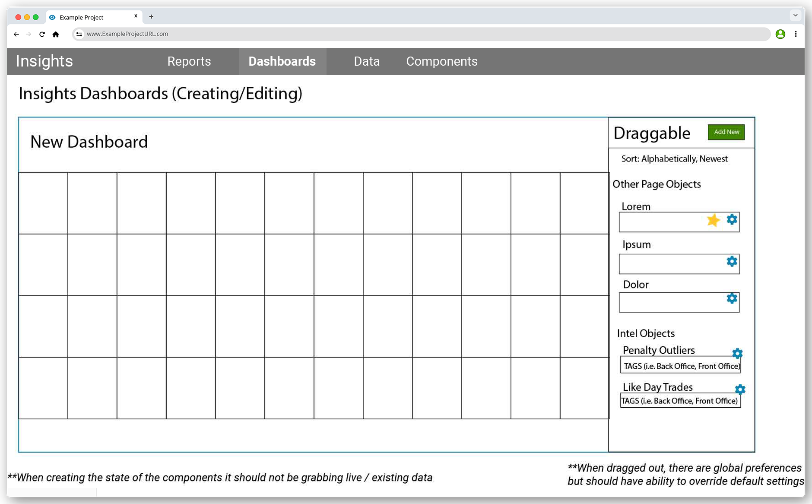Toggle the favorite star on Lorem
Image resolution: width=812 pixels, height=504 pixels.
point(713,220)
